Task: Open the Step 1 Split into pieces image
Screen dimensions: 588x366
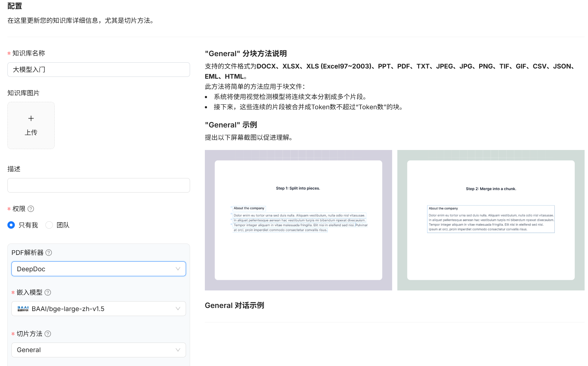Action: click(x=298, y=220)
